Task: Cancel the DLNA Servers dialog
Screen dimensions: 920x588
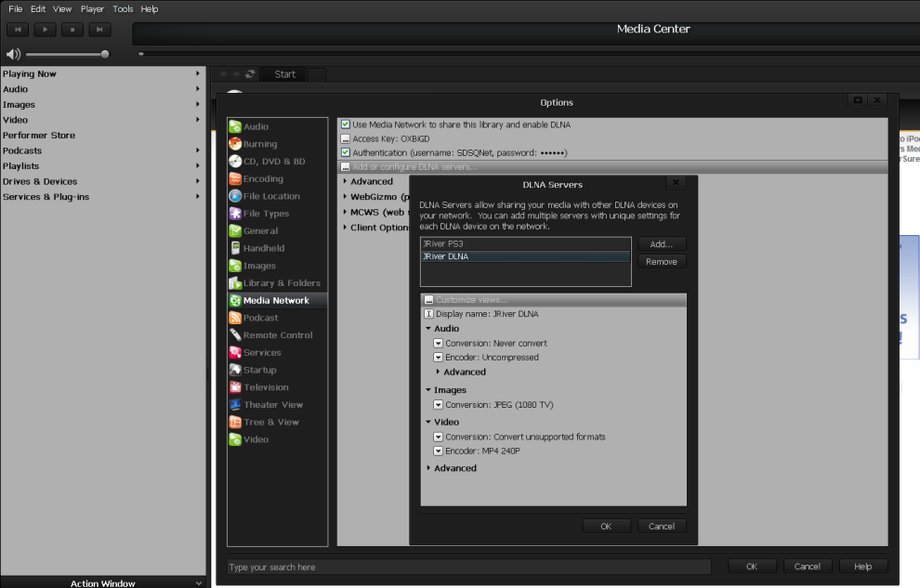Action: click(x=662, y=527)
